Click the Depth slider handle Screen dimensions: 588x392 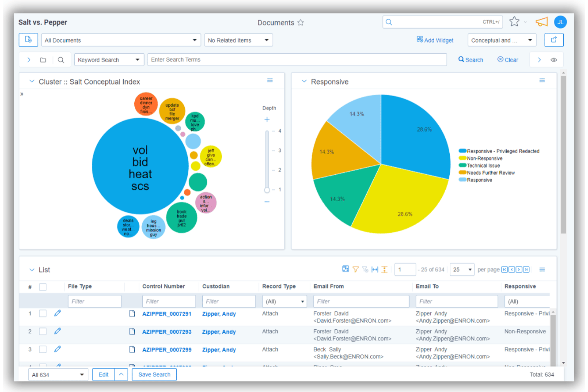(x=267, y=190)
